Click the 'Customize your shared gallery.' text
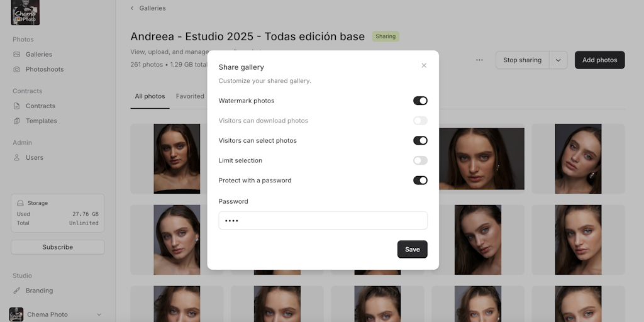 pyautogui.click(x=265, y=81)
